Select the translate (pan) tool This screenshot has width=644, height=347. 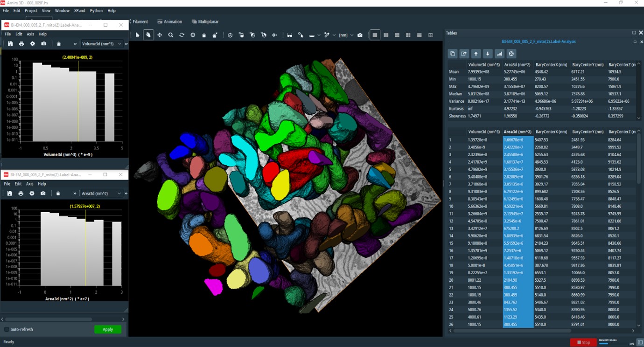pyautogui.click(x=160, y=35)
